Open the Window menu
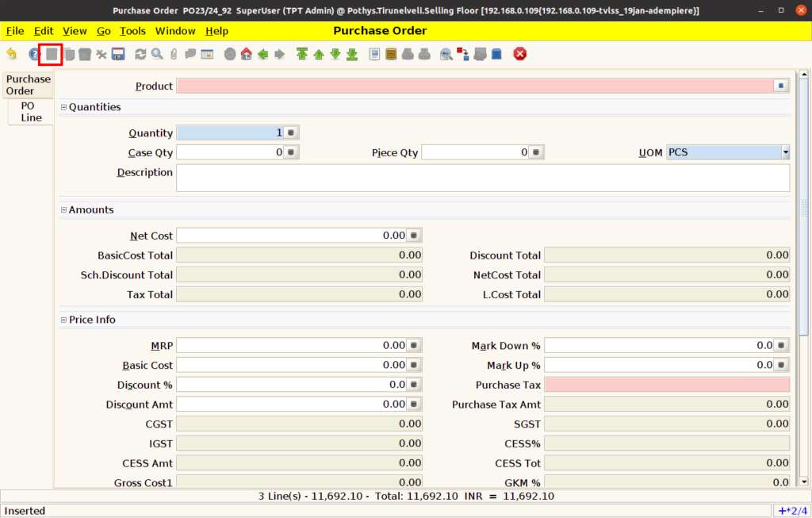The width and height of the screenshot is (812, 518). pos(175,31)
